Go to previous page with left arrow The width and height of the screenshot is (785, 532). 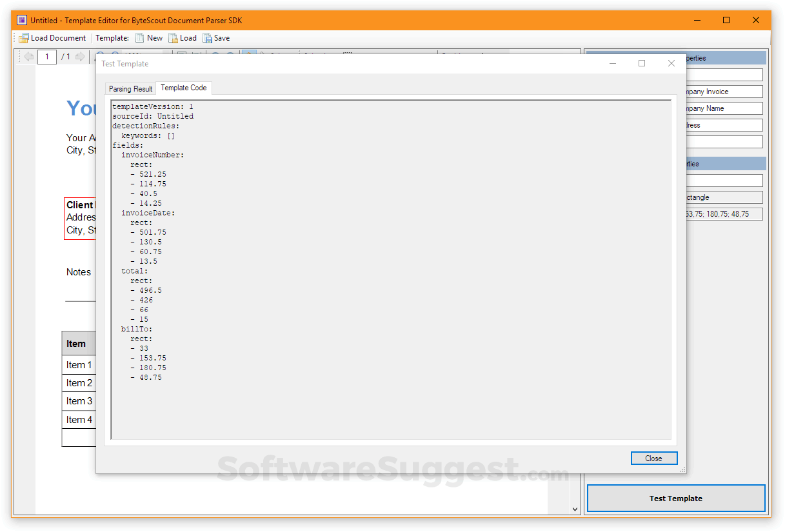28,57
